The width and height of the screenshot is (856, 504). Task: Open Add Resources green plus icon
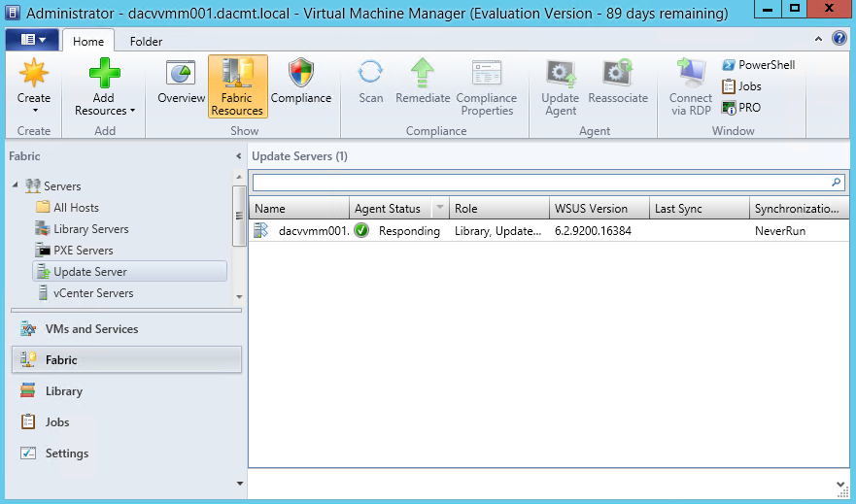click(x=104, y=73)
